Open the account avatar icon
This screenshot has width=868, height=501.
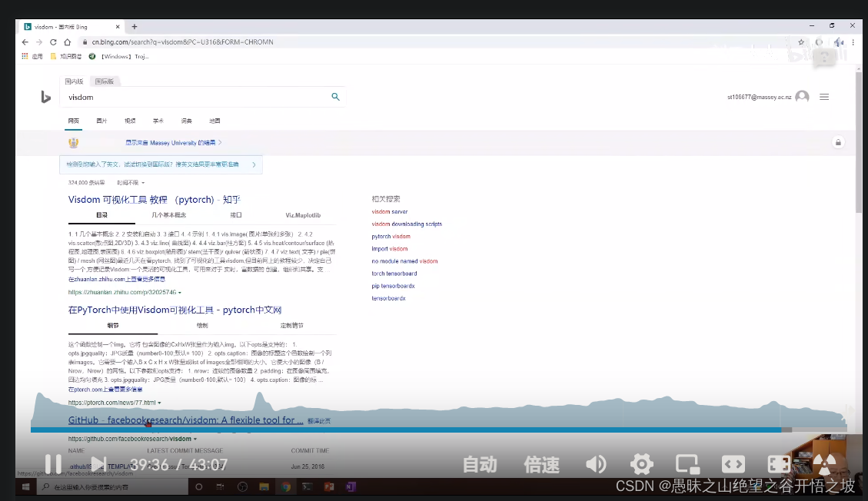click(802, 97)
